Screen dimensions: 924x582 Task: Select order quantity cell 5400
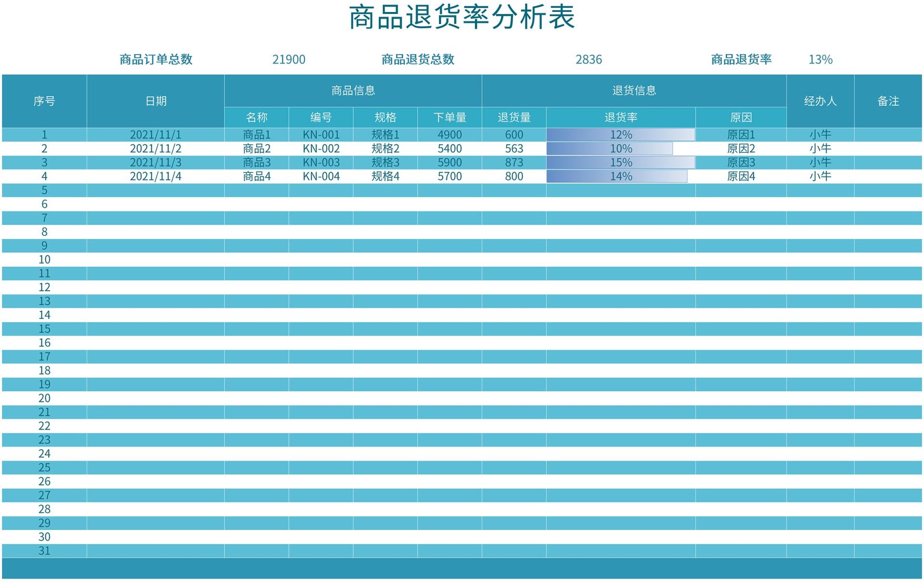point(450,149)
